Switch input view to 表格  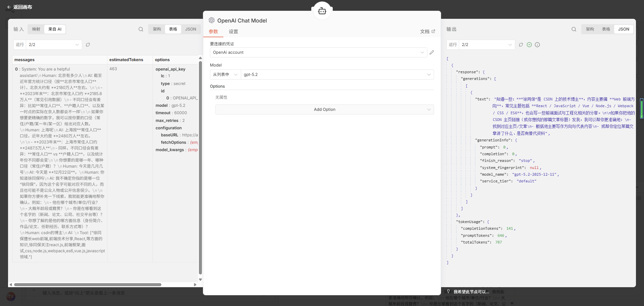pos(173,29)
